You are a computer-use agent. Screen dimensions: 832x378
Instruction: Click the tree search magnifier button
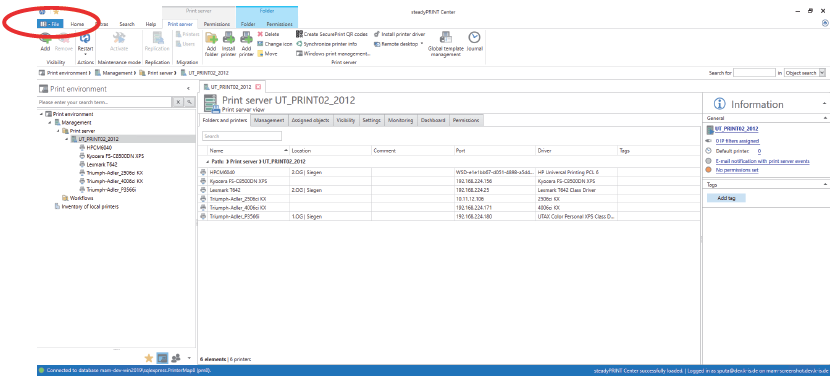[188, 101]
